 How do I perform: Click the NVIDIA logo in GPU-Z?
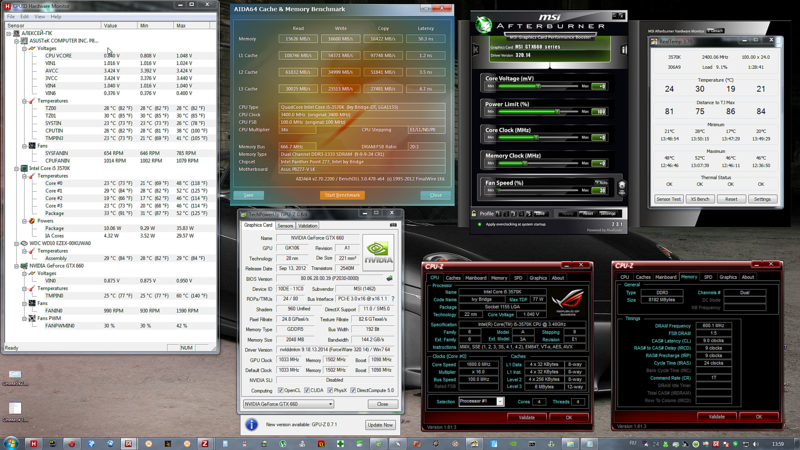(x=378, y=252)
